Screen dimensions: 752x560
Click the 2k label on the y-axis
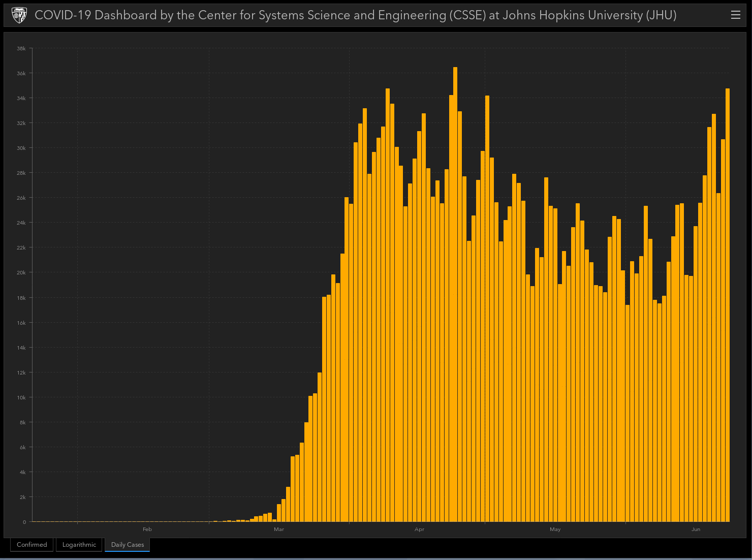pos(22,497)
